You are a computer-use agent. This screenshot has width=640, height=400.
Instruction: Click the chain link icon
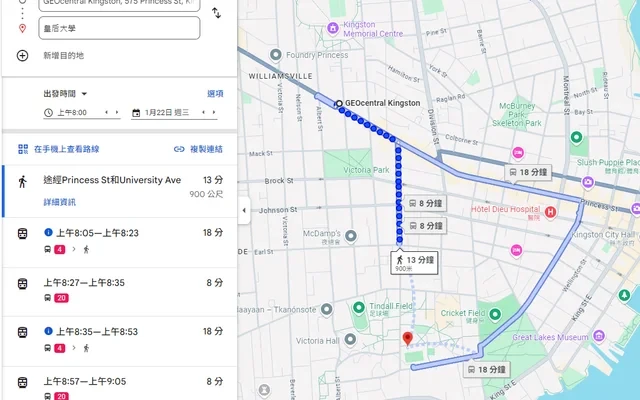point(179,149)
